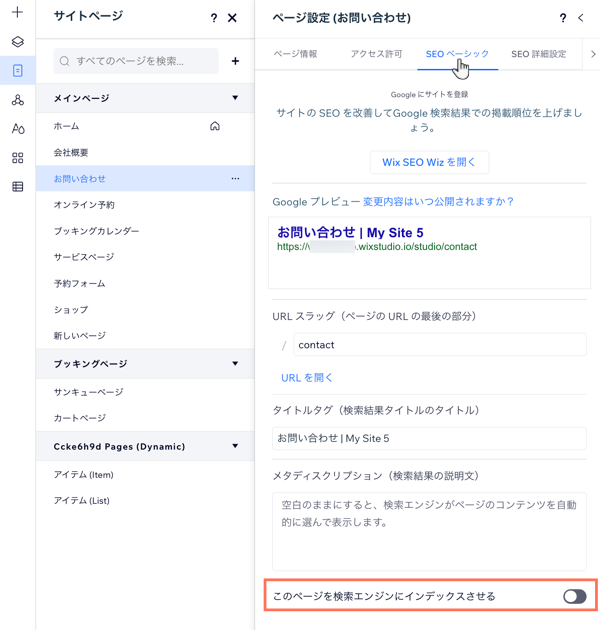Close the サイトページ panel

point(232,18)
